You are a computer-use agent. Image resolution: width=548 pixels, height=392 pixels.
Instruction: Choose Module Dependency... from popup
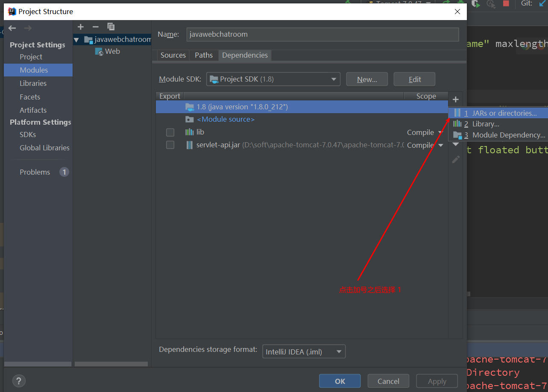pyautogui.click(x=498, y=135)
